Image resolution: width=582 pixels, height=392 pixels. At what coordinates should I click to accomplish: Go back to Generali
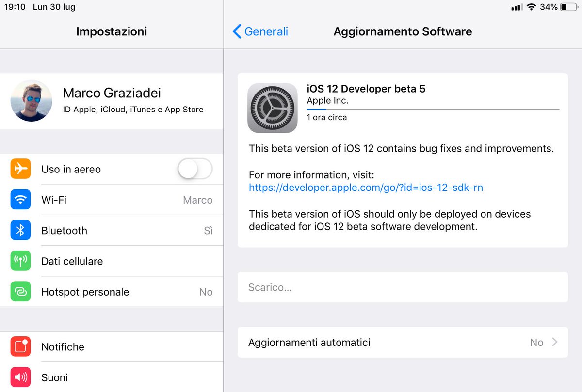point(260,31)
